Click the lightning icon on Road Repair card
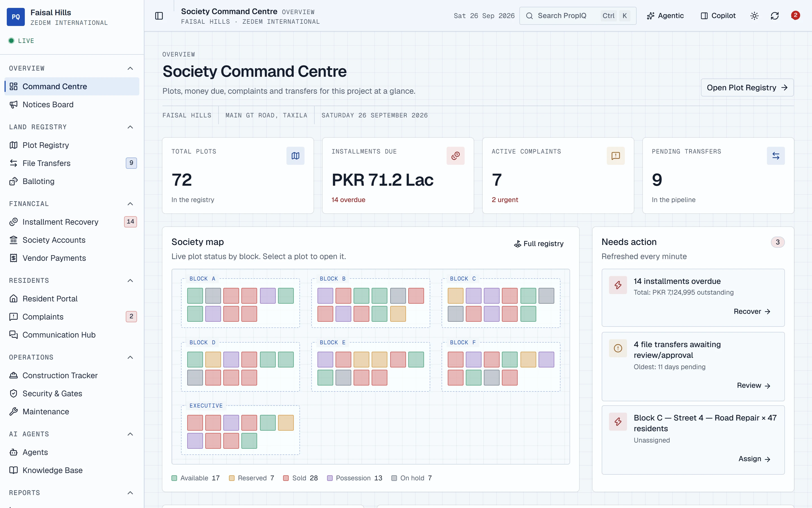The width and height of the screenshot is (812, 508). pos(618,422)
